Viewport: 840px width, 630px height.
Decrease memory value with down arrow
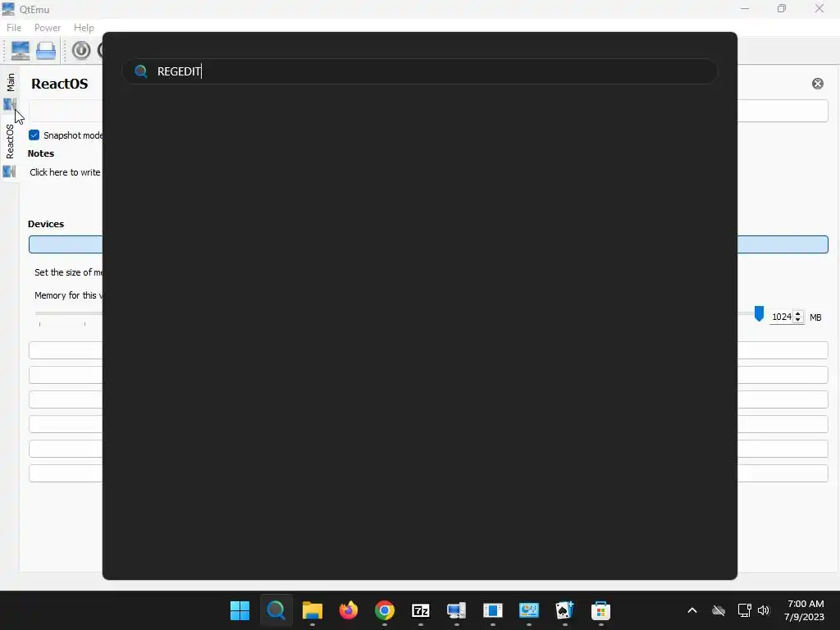click(797, 320)
